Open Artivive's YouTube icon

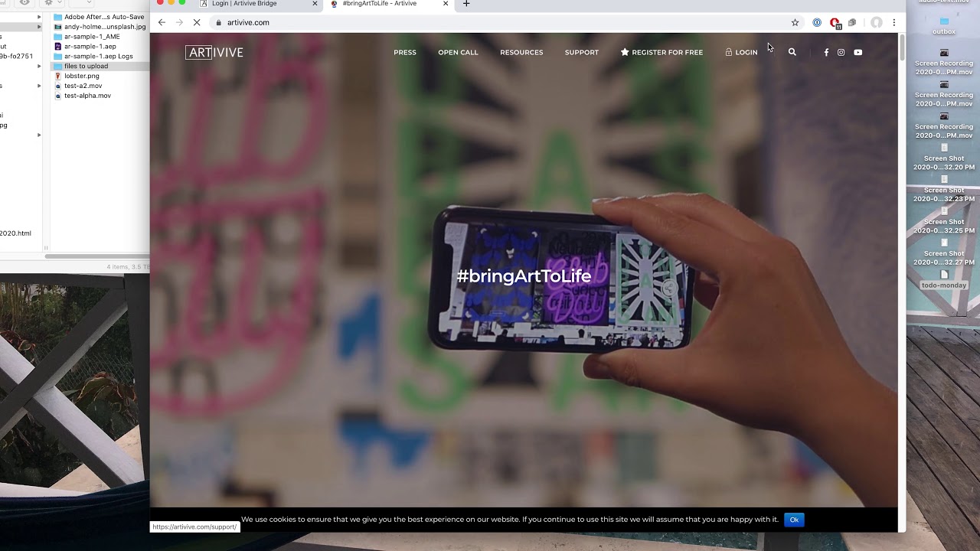[857, 52]
